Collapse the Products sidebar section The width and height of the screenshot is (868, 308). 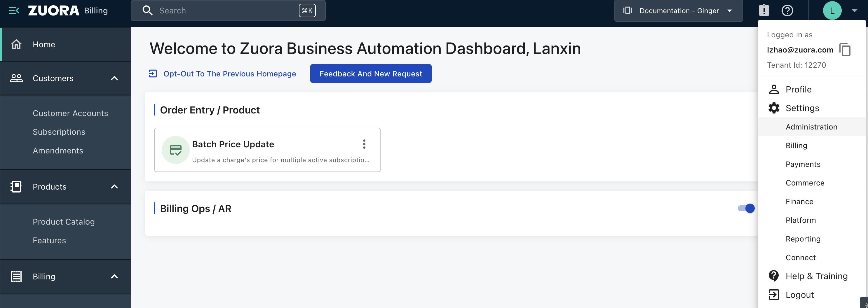[x=115, y=186]
